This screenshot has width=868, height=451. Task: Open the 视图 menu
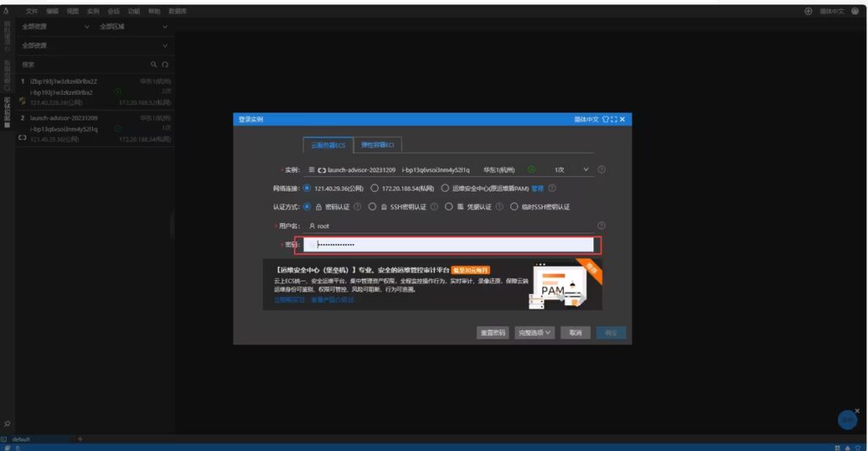[73, 11]
